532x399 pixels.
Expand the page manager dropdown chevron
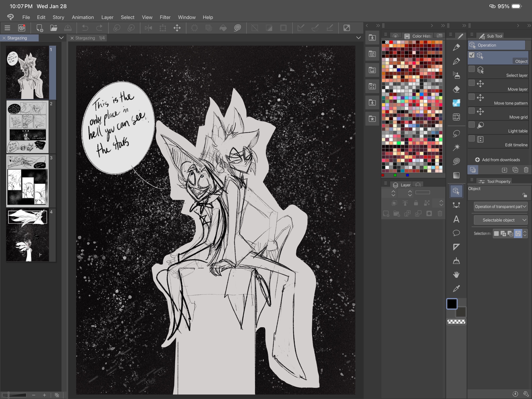tap(61, 38)
